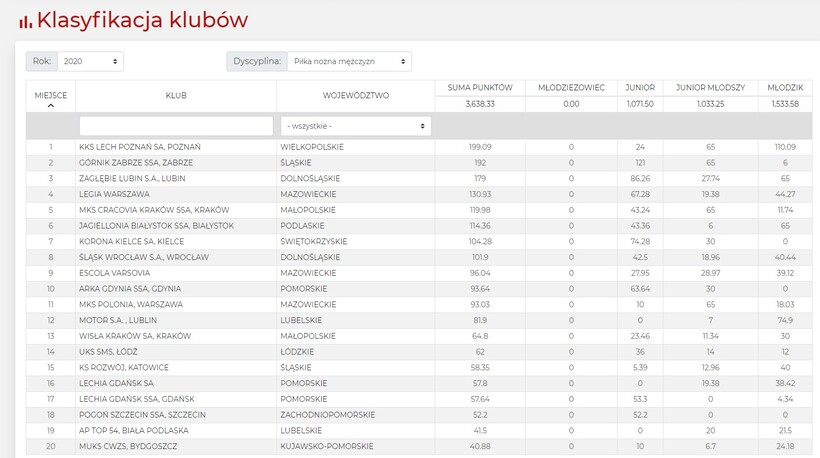The height and width of the screenshot is (458, 820).
Task: Open the Dyscyplina dropdown
Action: pos(349,61)
